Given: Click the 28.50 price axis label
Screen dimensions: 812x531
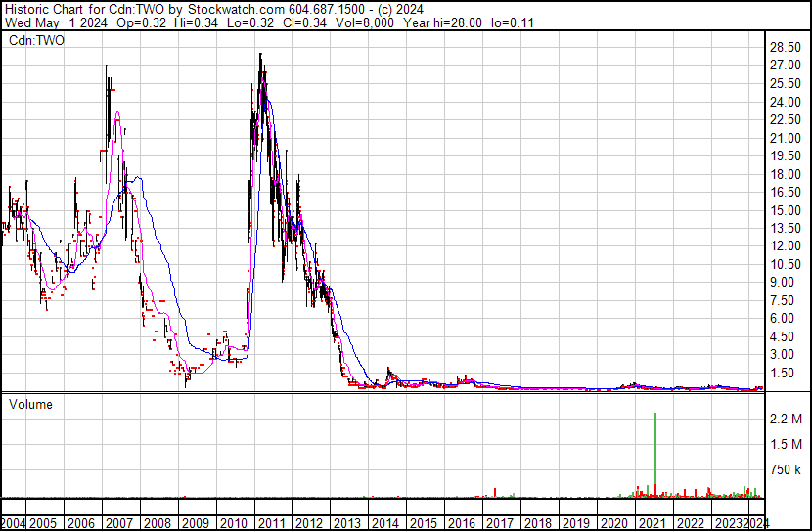Looking at the screenshot, I should 787,47.
